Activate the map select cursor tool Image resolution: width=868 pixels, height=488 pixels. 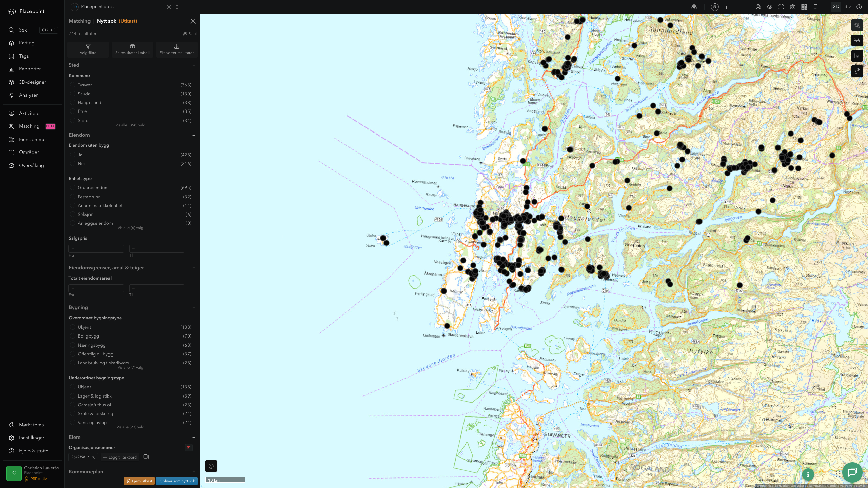857,25
